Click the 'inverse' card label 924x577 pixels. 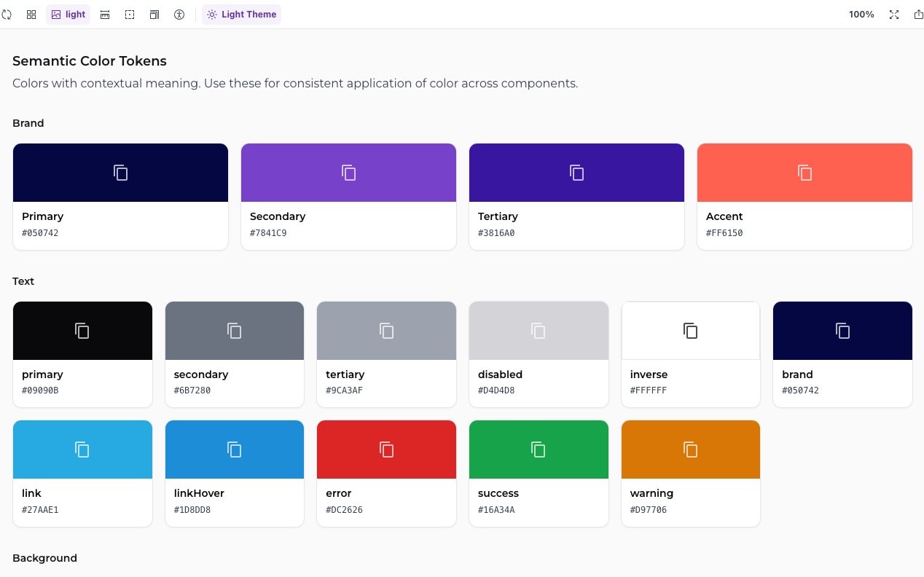click(x=649, y=374)
